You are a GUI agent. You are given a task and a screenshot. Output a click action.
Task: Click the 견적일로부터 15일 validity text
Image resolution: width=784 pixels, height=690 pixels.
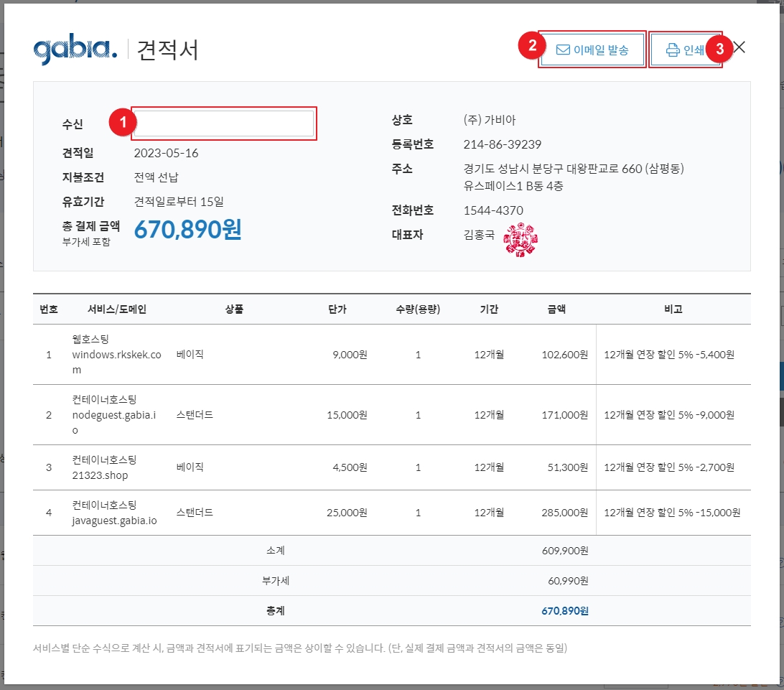(x=179, y=202)
